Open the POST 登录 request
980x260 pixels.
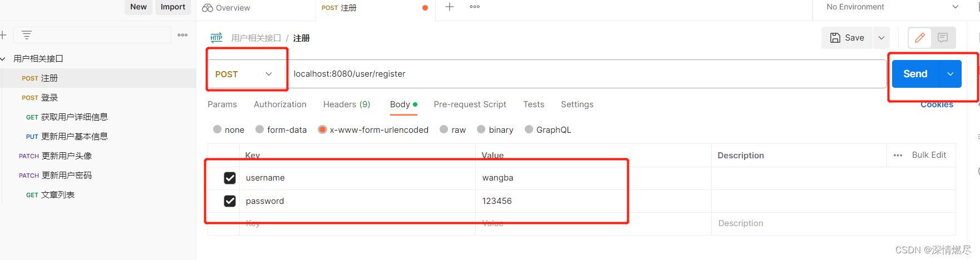point(98,98)
